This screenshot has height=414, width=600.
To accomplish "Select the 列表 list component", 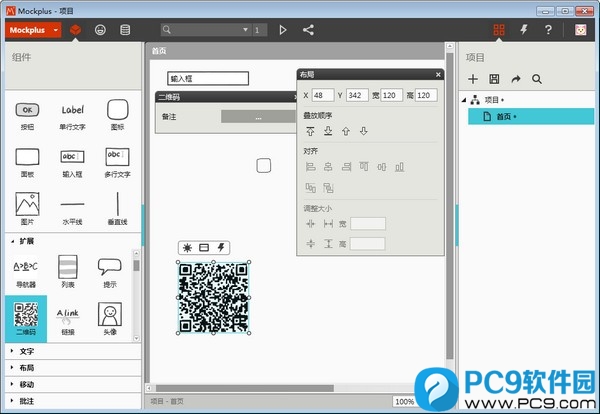I will [68, 272].
